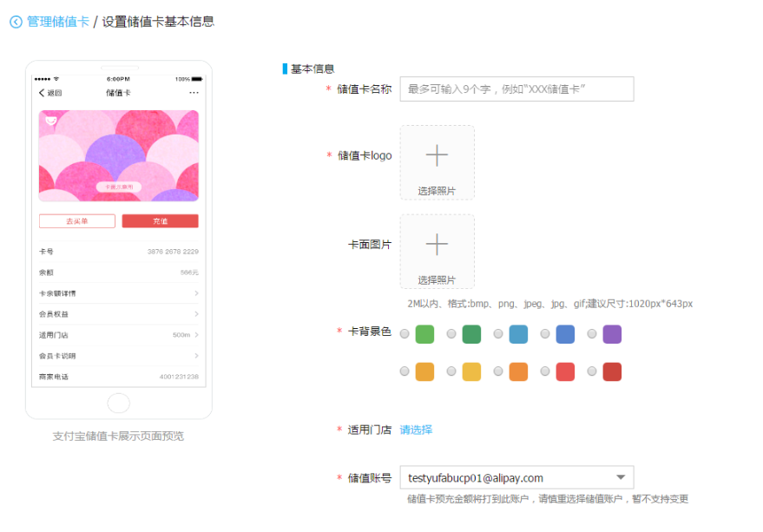The image size is (763, 532).
Task: Pick the amber orange color swatch
Action: coord(424,371)
